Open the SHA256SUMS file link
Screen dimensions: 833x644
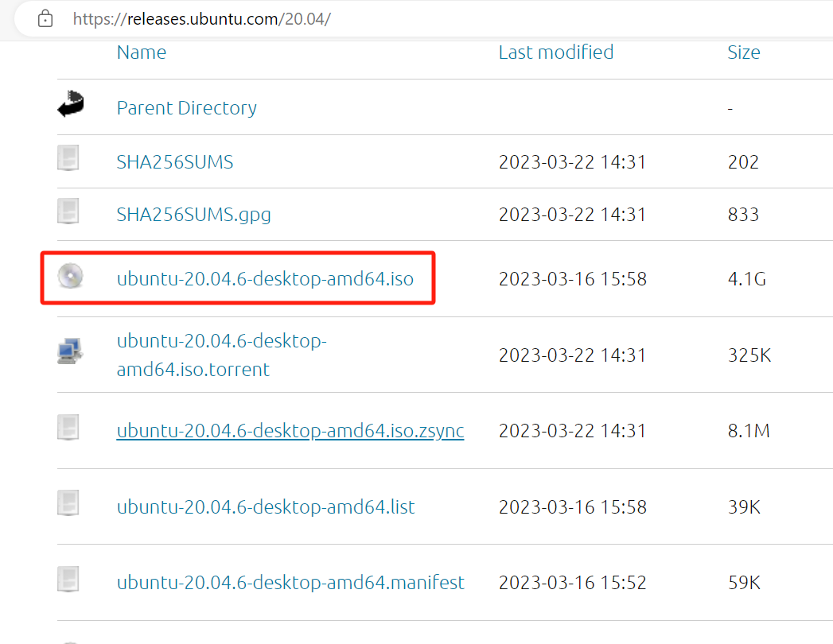point(175,162)
